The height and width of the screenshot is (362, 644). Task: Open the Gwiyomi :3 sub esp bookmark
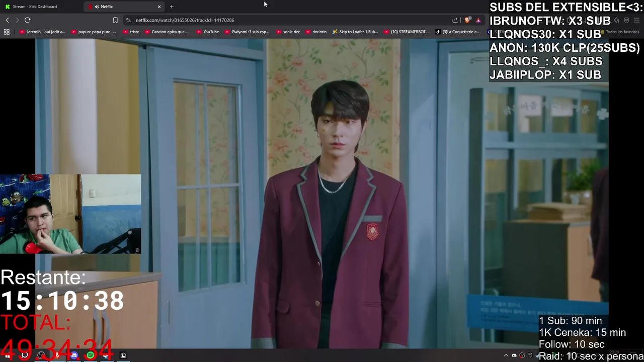click(x=247, y=32)
